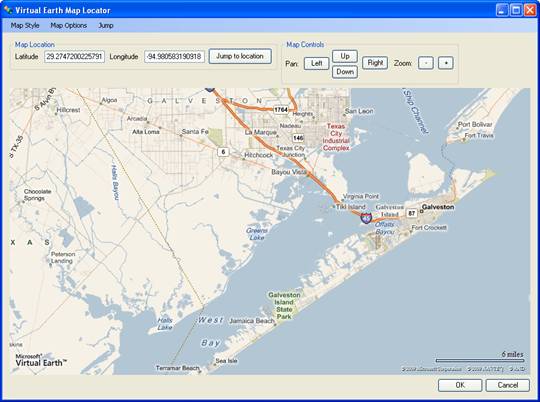Click the Microsoft Virtual Earth logo

pyautogui.click(x=41, y=360)
